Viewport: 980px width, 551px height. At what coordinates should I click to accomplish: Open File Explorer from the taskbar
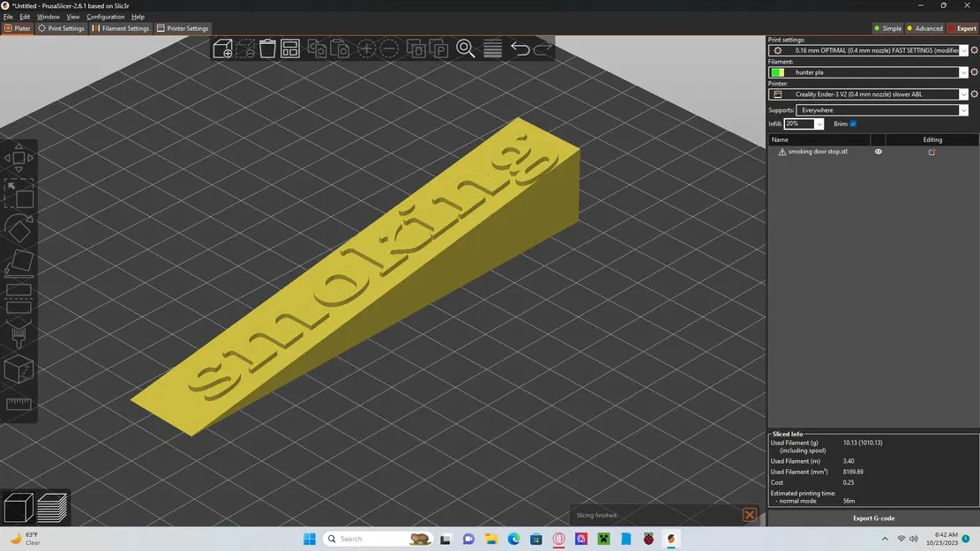pos(491,539)
